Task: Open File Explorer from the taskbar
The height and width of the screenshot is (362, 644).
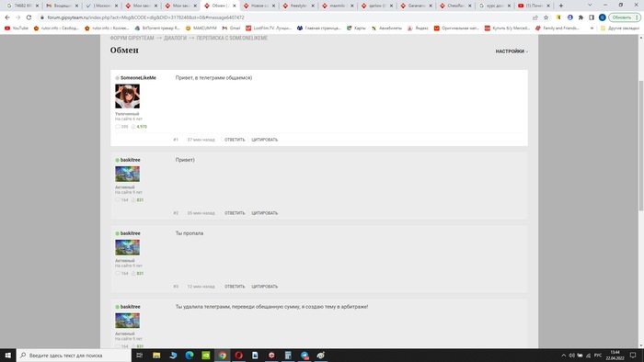Action: coord(156,355)
